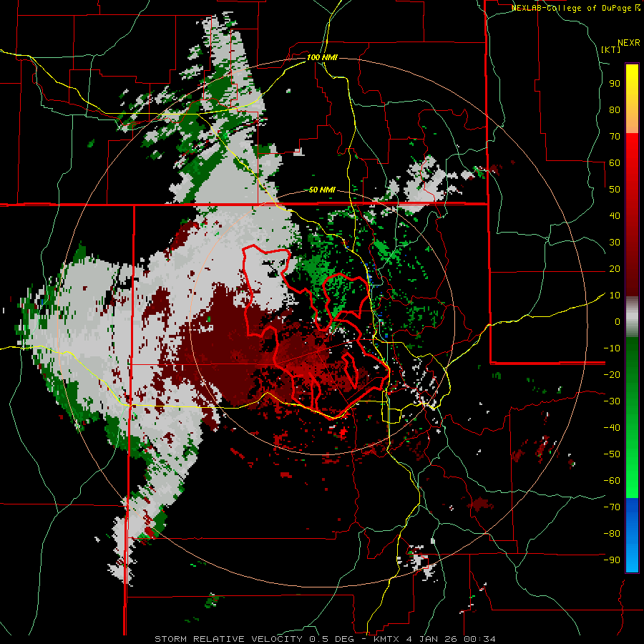This screenshot has width=644, height=644.
Task: Click the 50 NMI range ring label
Action: [322, 190]
